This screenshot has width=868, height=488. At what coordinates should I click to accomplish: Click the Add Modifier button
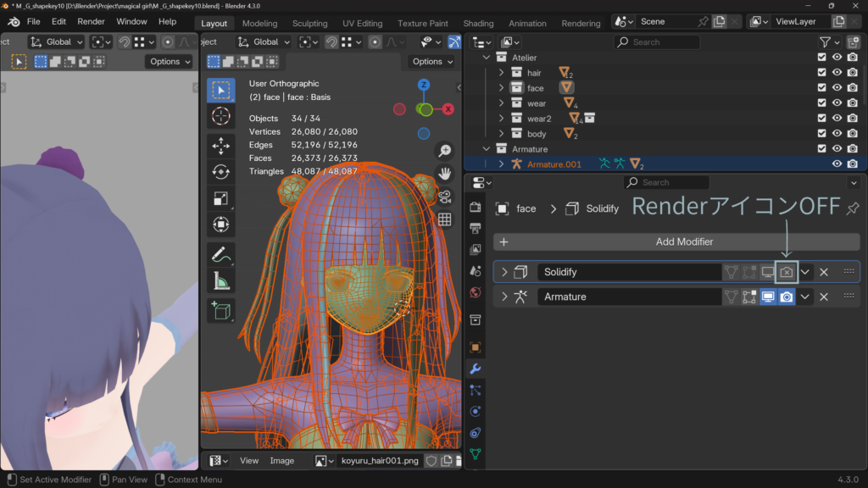click(x=676, y=241)
